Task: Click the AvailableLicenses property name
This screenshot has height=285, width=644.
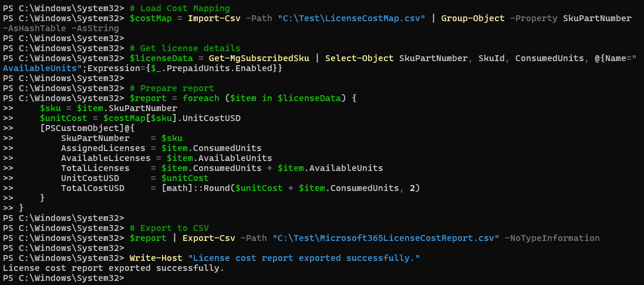Action: [106, 158]
